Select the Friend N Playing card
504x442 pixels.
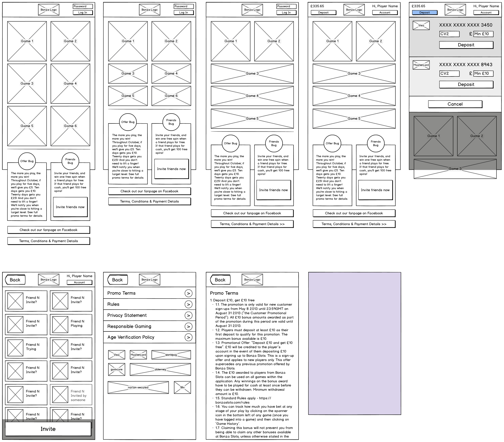(71, 325)
